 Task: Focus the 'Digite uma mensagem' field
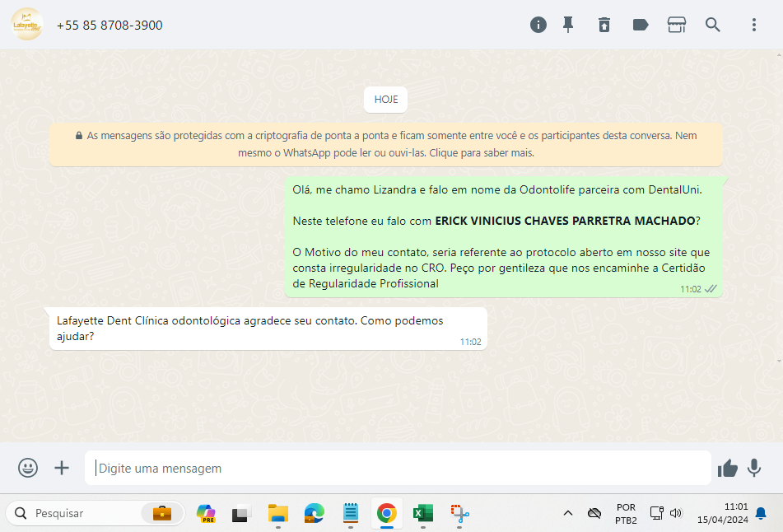(398, 468)
